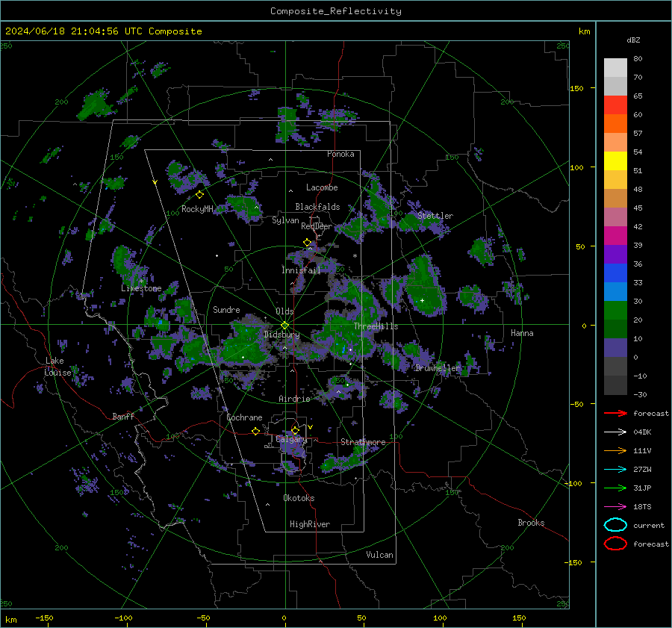The height and width of the screenshot is (628, 672).
Task: Click the Brooks town label
Action: click(531, 523)
